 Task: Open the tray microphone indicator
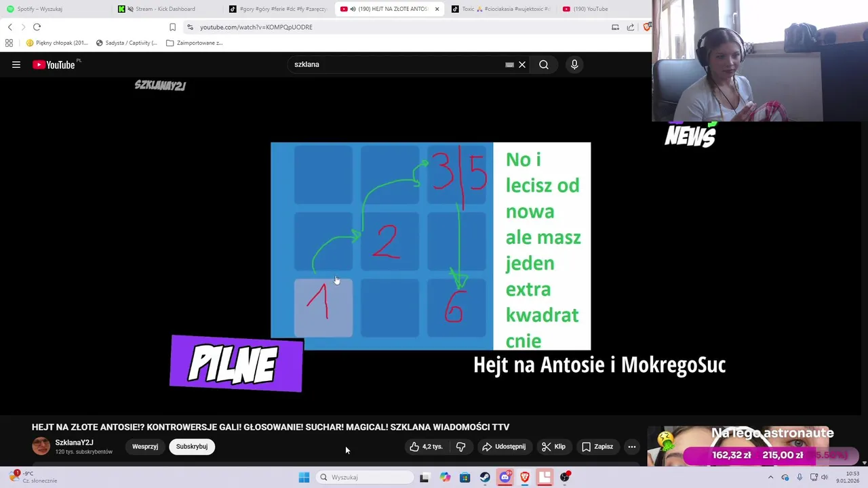800,477
